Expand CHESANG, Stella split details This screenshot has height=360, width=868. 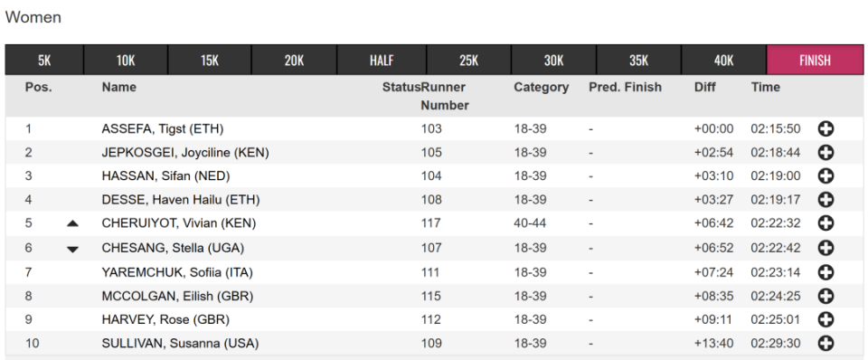826,248
